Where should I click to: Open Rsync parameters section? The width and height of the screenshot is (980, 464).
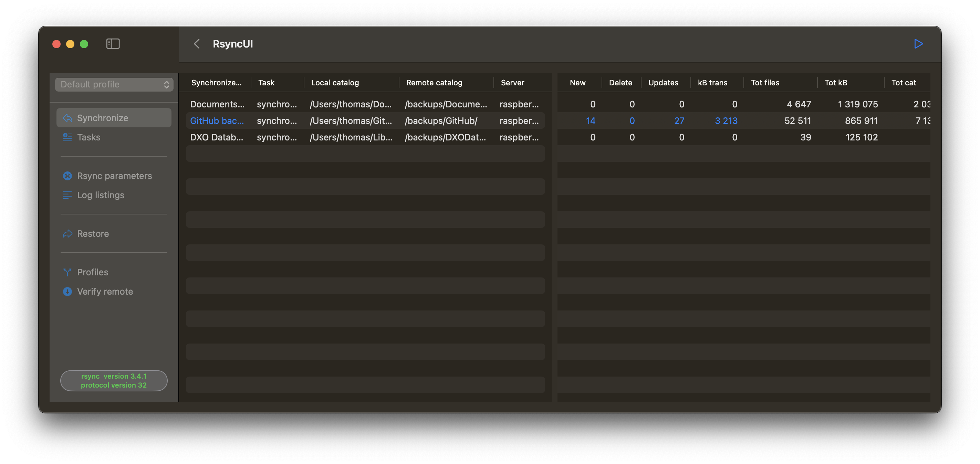(114, 176)
